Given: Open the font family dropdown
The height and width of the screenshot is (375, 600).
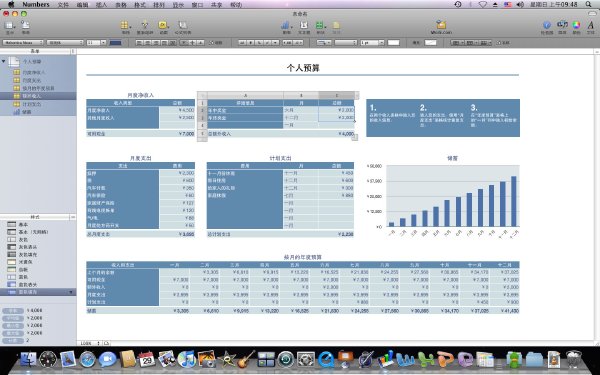Looking at the screenshot, I should [x=23, y=43].
